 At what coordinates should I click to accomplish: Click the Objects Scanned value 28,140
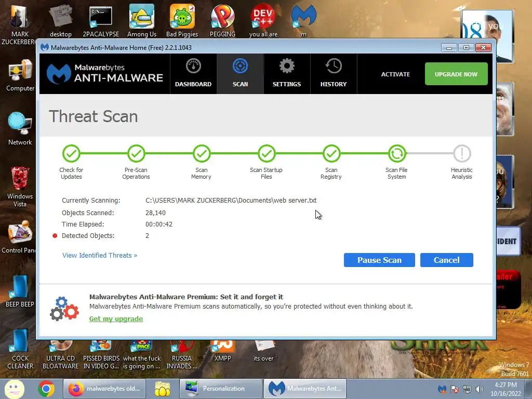155,213
